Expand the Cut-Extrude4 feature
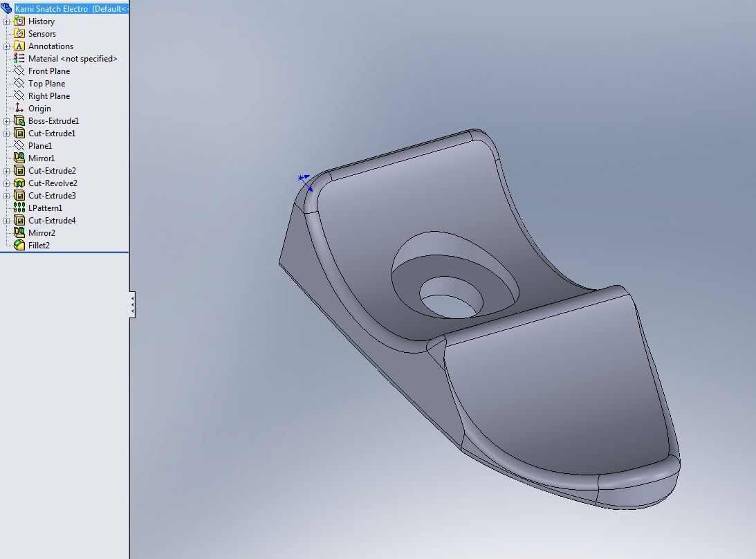This screenshot has height=559, width=756. [x=6, y=221]
